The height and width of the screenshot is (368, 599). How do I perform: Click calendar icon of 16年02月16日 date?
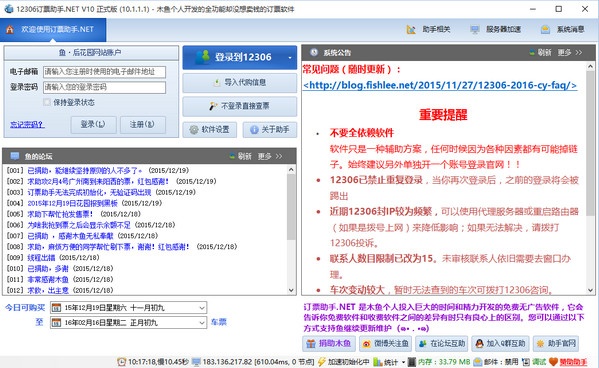[56, 323]
